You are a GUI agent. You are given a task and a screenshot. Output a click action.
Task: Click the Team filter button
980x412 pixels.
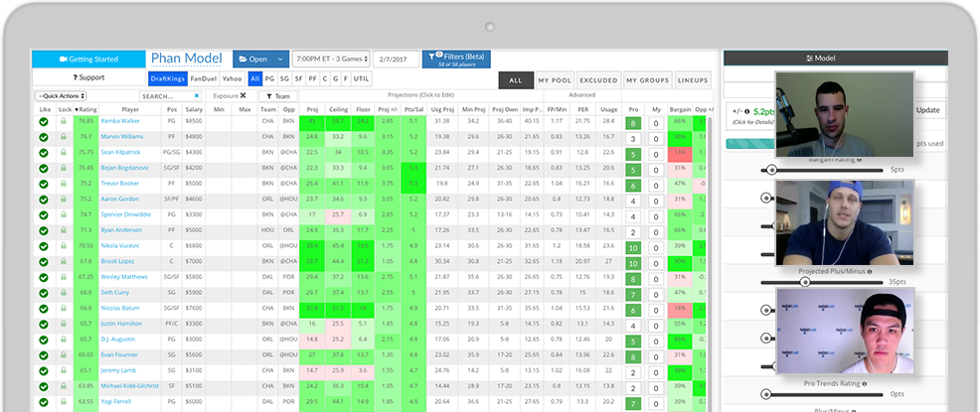tap(278, 96)
